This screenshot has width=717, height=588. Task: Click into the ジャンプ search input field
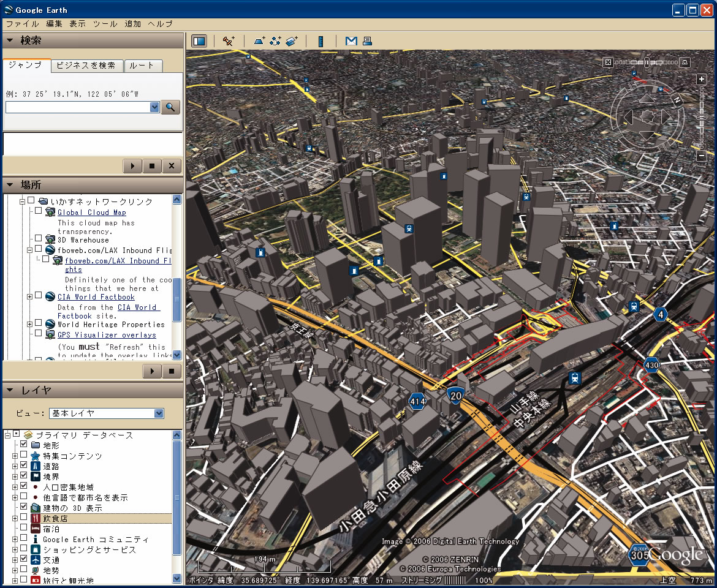pos(78,107)
